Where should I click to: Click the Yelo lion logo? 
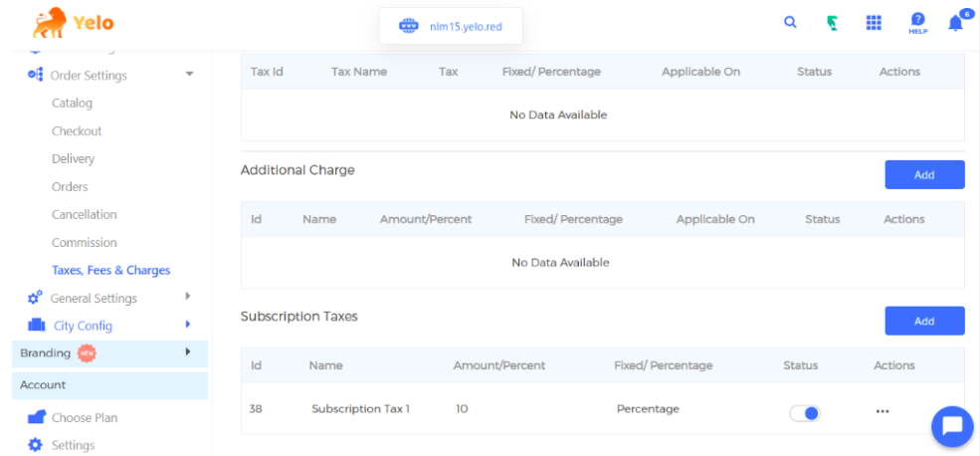pyautogui.click(x=49, y=22)
